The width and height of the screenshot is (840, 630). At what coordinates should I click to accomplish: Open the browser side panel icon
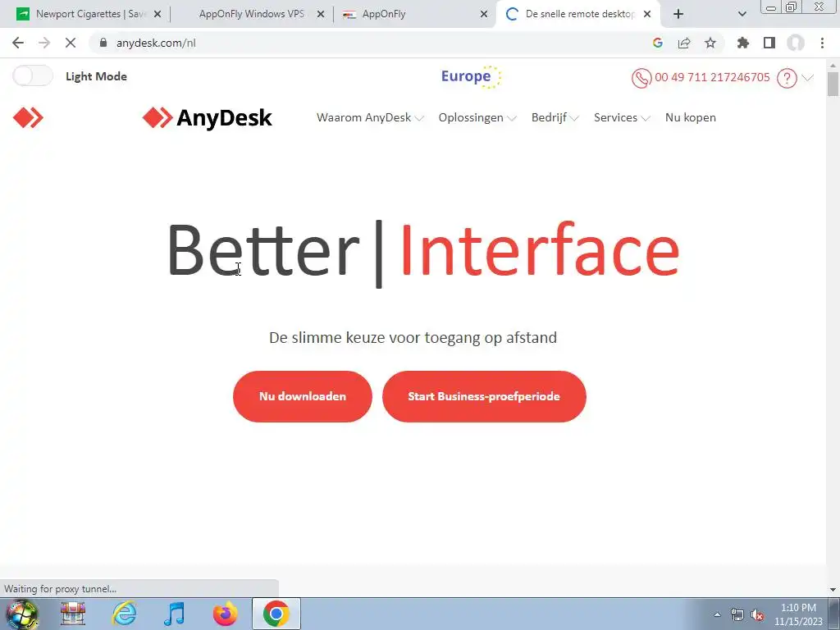pyautogui.click(x=769, y=43)
